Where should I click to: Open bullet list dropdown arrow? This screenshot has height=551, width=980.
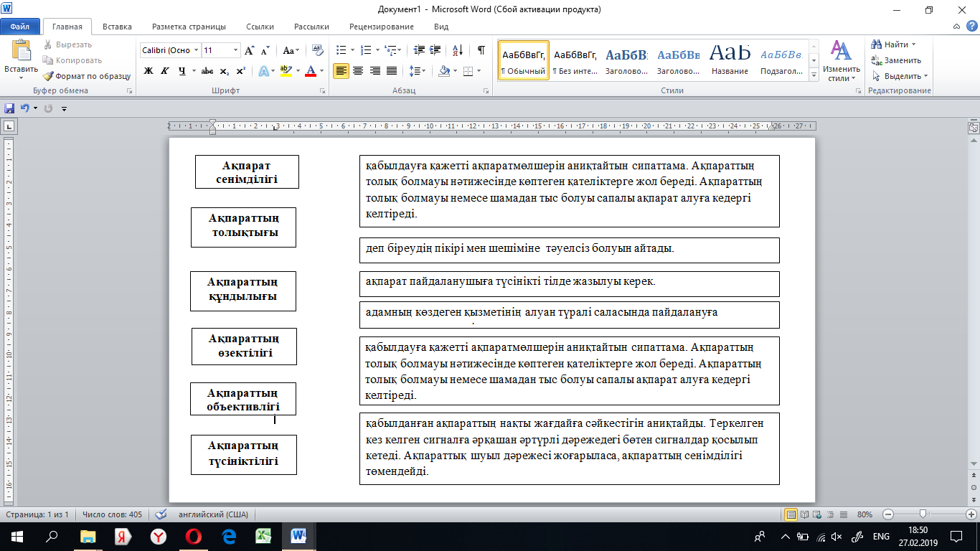352,50
